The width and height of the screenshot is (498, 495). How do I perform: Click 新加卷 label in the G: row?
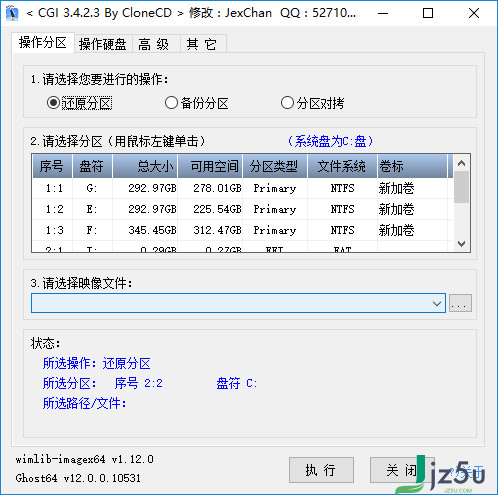tap(396, 188)
